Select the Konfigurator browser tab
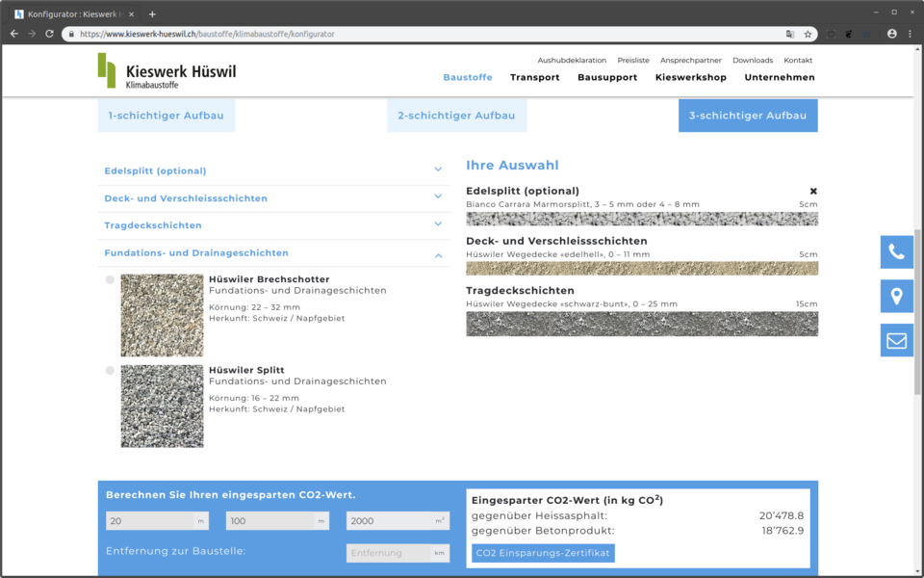924x578 pixels. point(74,14)
